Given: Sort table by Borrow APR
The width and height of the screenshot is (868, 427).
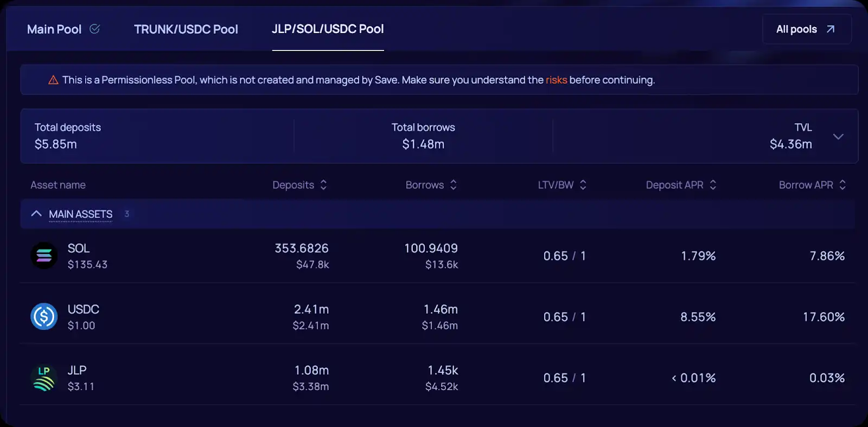Looking at the screenshot, I should pos(843,185).
